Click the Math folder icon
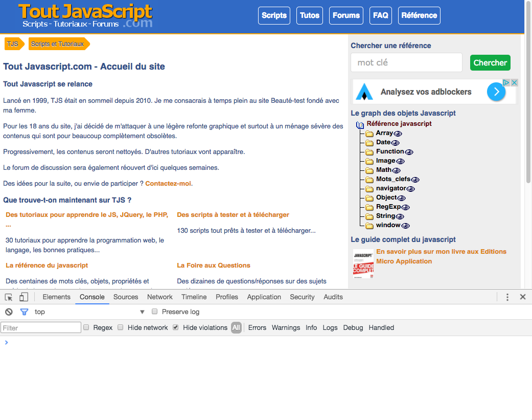Image resolution: width=532 pixels, height=420 pixels. tap(369, 170)
